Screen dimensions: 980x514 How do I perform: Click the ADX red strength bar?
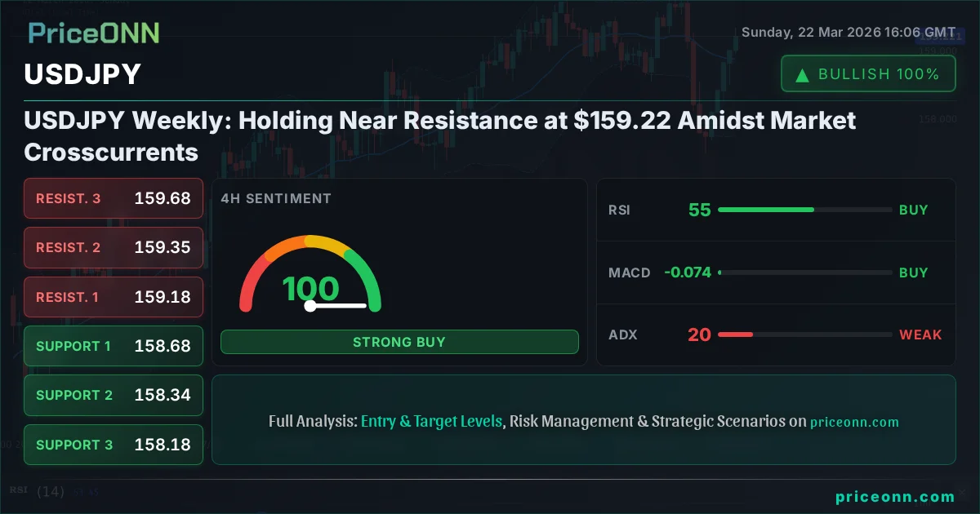[735, 335]
